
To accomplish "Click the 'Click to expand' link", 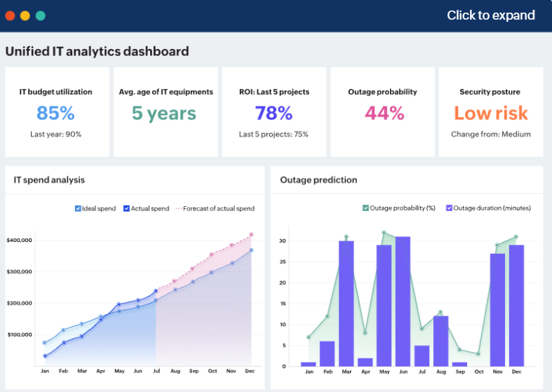I will coord(490,15).
